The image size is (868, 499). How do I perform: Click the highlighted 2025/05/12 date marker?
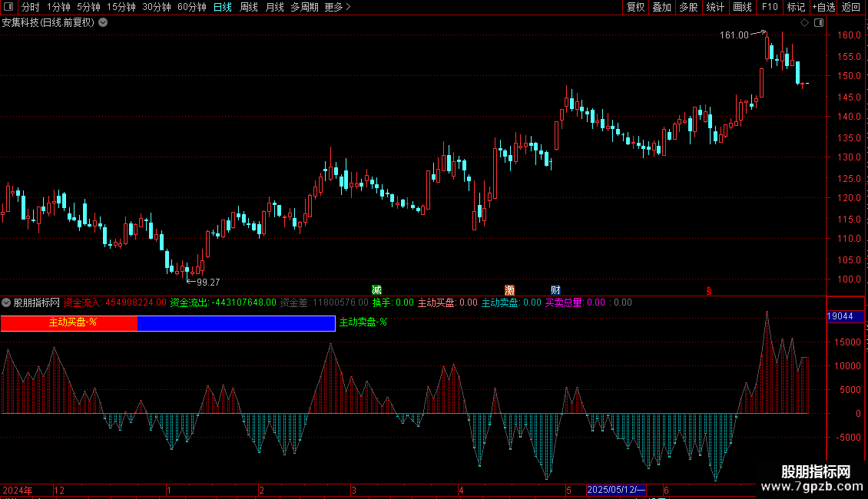(x=616, y=490)
